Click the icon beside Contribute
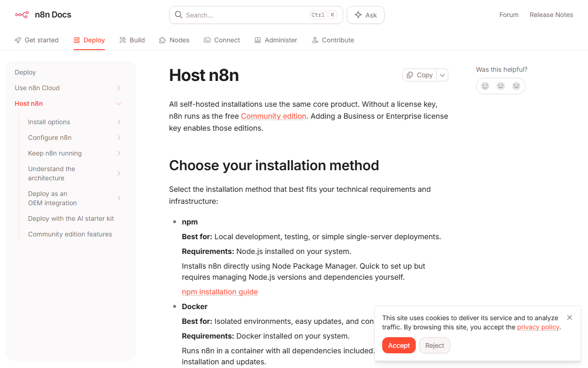Screen dimensions: 588x368 [x=315, y=40]
